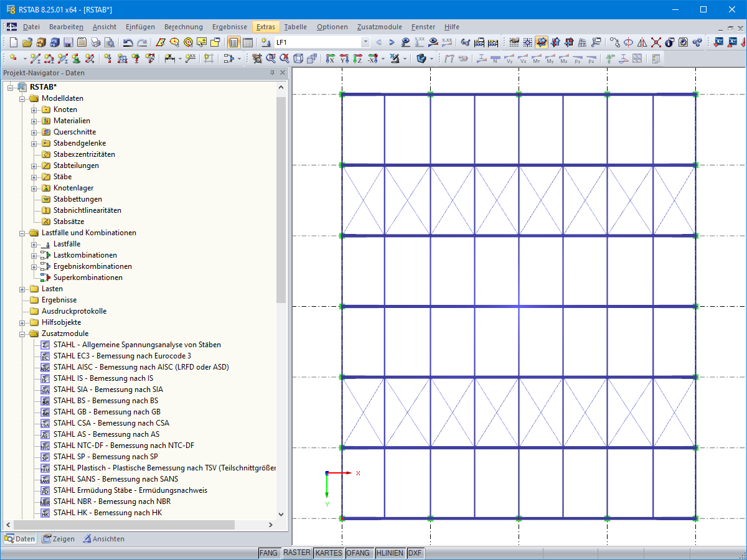Expand the Stäbe tree node
Viewport: 747px width, 560px height.
tap(34, 177)
